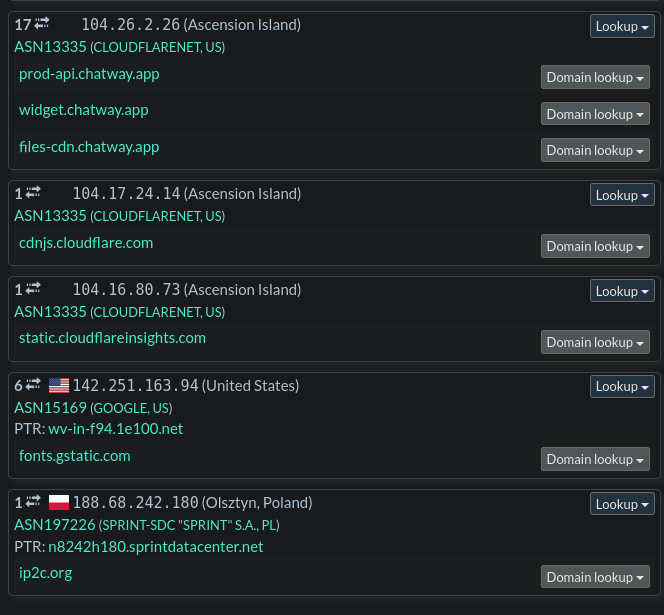Click the transfer arrows icon beside 188.68.242.180
664x615 pixels.
(x=33, y=502)
